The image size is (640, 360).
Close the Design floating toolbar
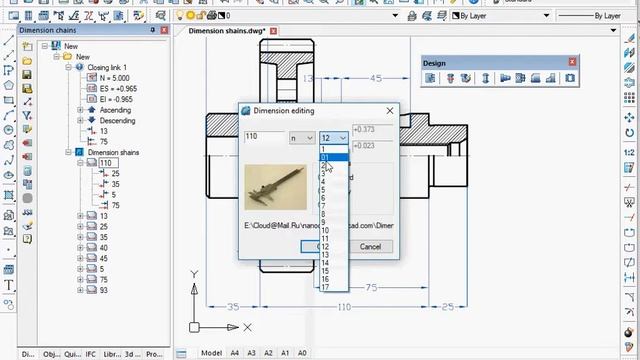pos(572,62)
